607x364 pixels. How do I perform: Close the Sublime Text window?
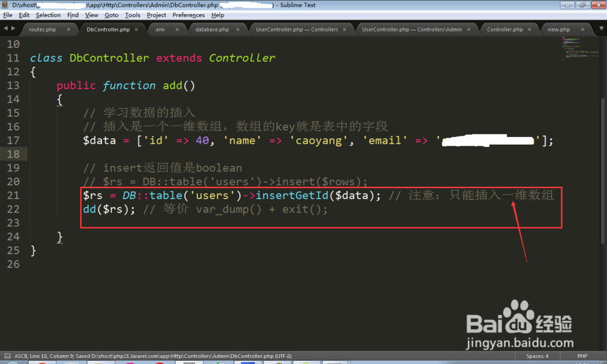point(598,5)
